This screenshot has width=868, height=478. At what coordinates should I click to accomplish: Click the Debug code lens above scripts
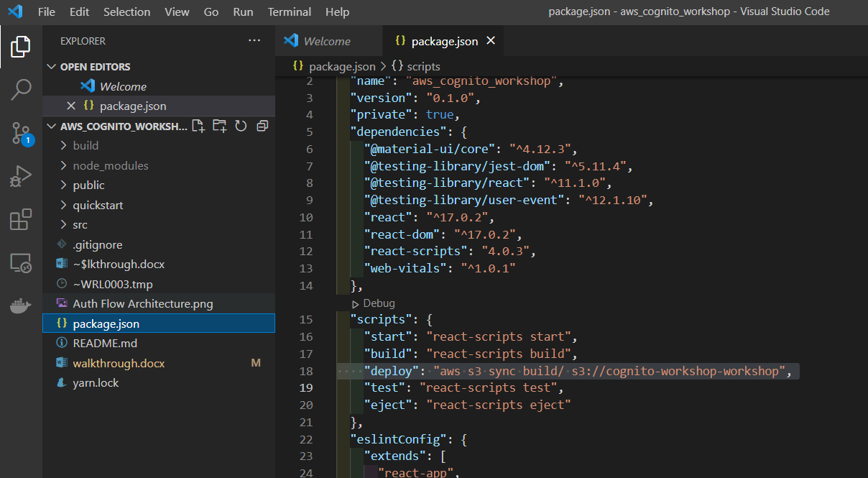(379, 303)
